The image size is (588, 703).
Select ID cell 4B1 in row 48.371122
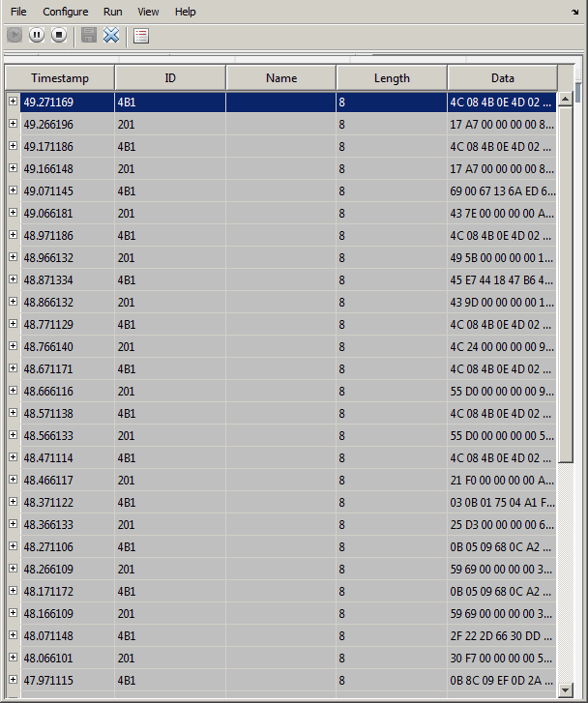tap(170, 503)
